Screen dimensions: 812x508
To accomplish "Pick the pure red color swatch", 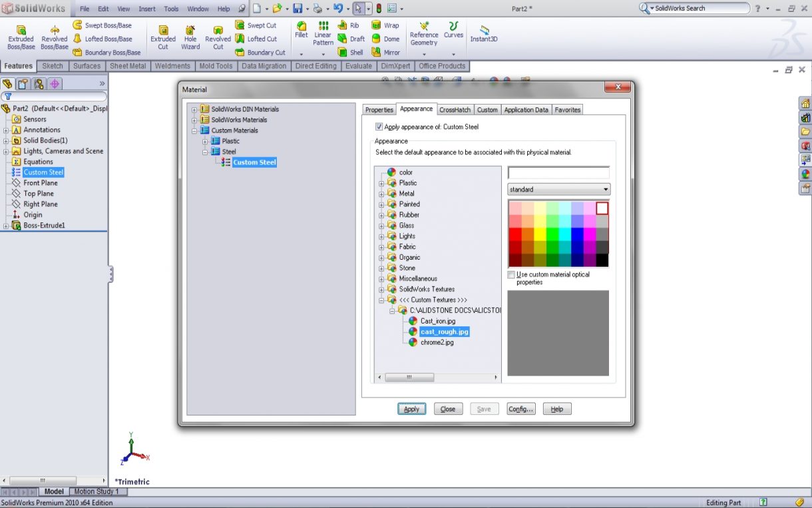I will (x=514, y=234).
